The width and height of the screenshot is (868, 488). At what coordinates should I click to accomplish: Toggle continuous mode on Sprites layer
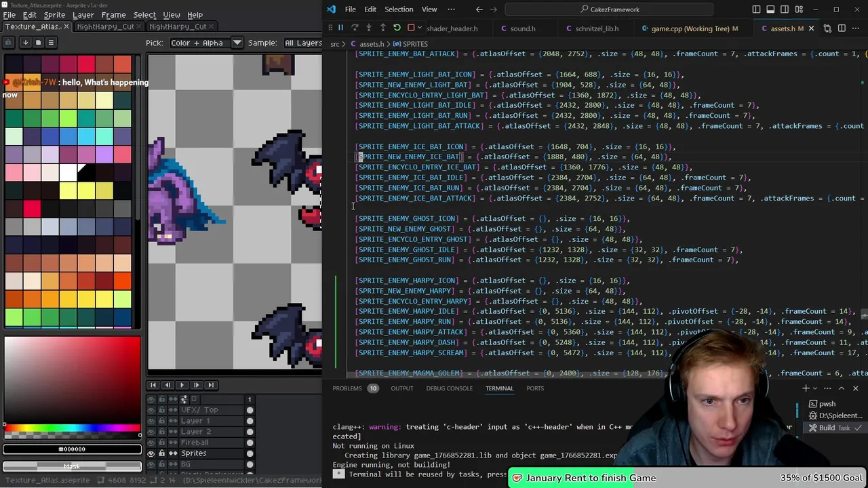click(x=173, y=453)
